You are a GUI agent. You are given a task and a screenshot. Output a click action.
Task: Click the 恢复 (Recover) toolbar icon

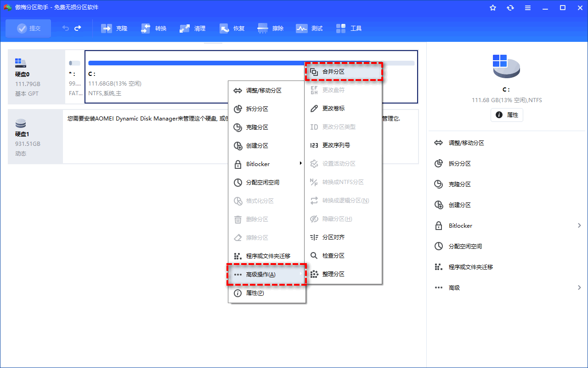pyautogui.click(x=232, y=28)
